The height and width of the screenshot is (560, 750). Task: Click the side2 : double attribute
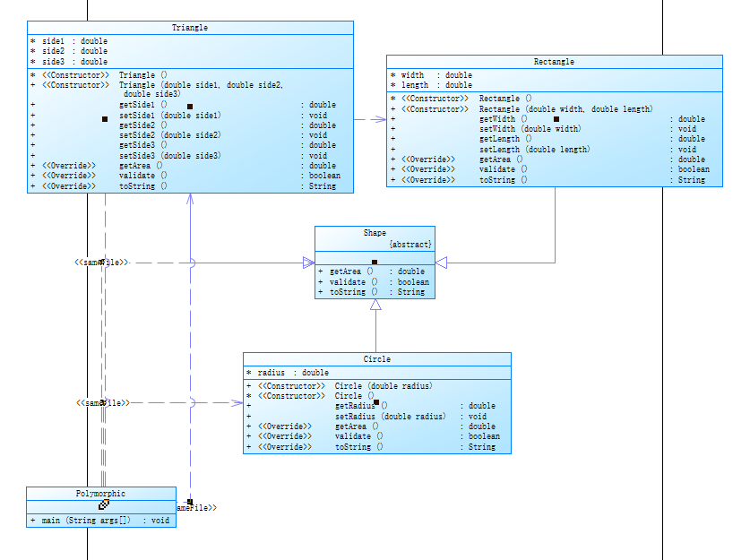74,51
